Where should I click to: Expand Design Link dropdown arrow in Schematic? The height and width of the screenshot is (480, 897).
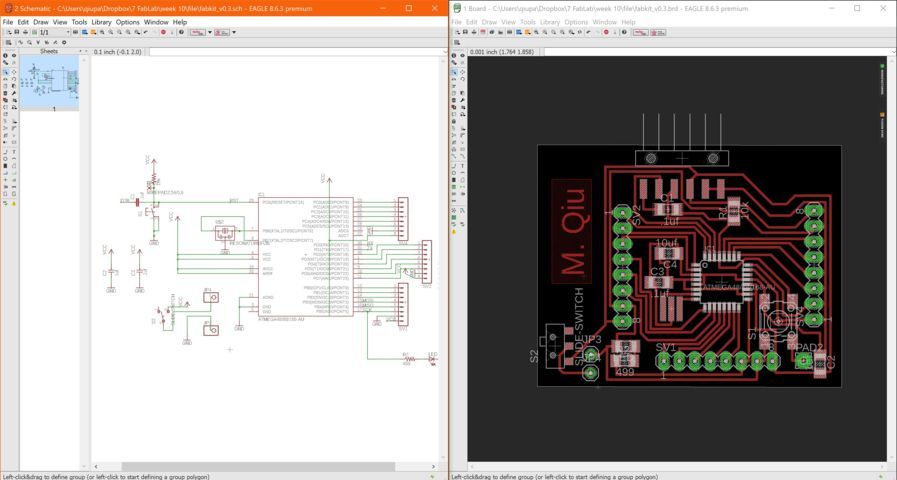pyautogui.click(x=210, y=33)
